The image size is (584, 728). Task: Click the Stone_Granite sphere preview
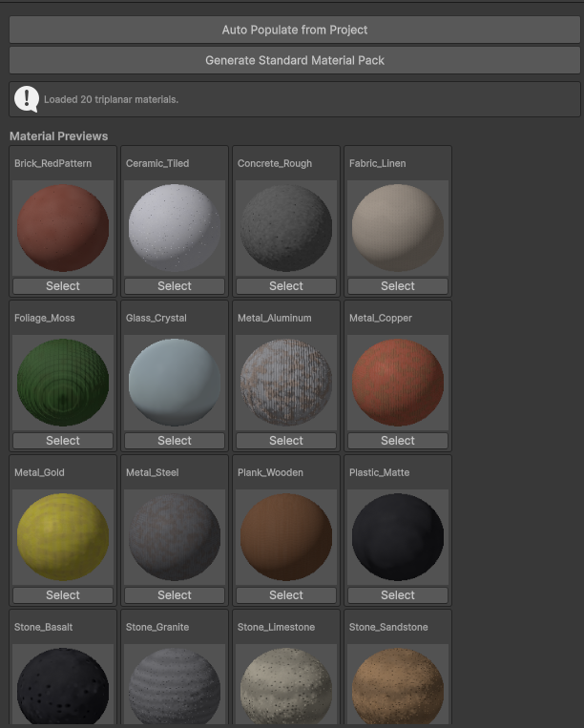[175, 687]
